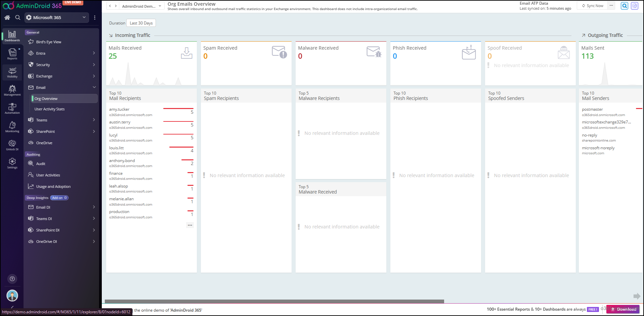Open the Management sidebar icon
The height and width of the screenshot is (316, 644).
12,90
